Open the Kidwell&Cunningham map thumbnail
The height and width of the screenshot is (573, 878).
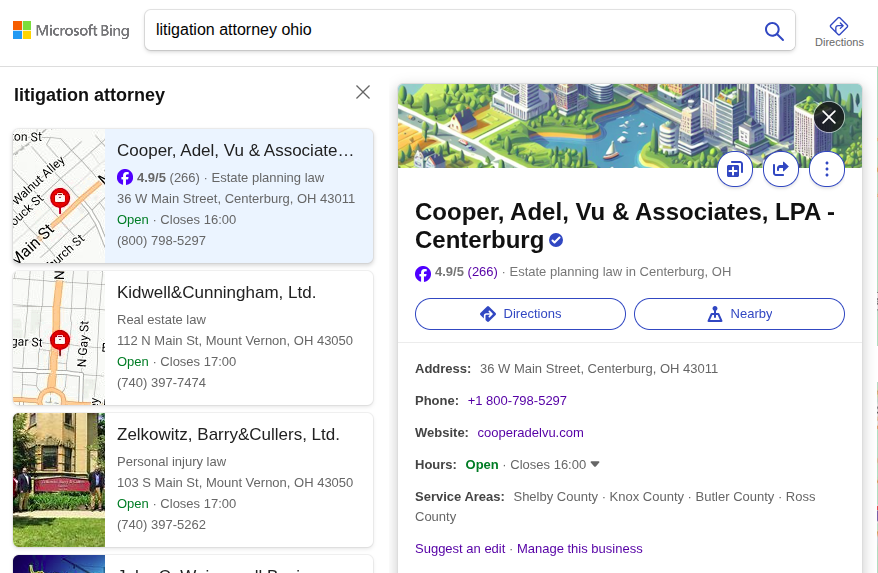click(59, 338)
